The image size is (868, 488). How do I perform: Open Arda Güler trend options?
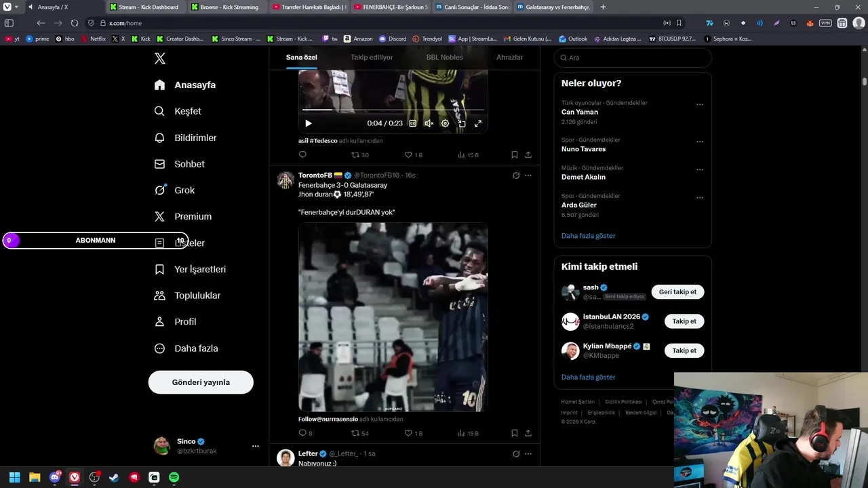pos(700,198)
